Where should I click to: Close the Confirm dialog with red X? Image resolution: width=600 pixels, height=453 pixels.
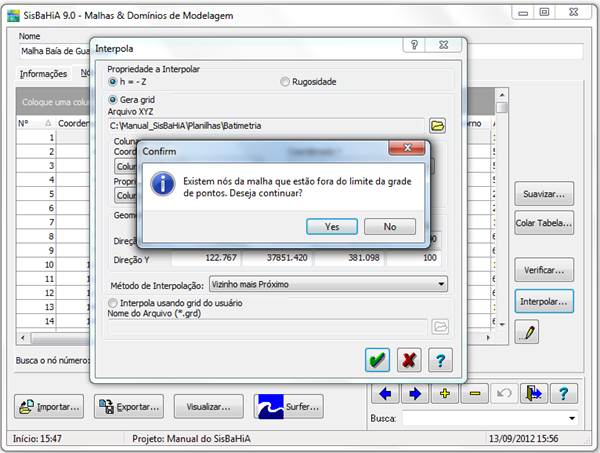(x=407, y=148)
